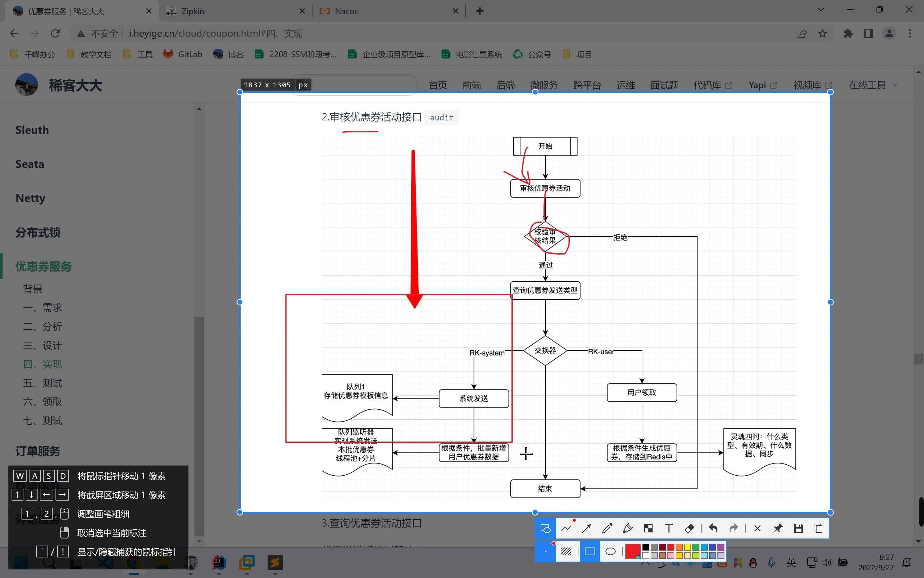Bookmark this page with the star
The height and width of the screenshot is (578, 924).
[x=822, y=34]
